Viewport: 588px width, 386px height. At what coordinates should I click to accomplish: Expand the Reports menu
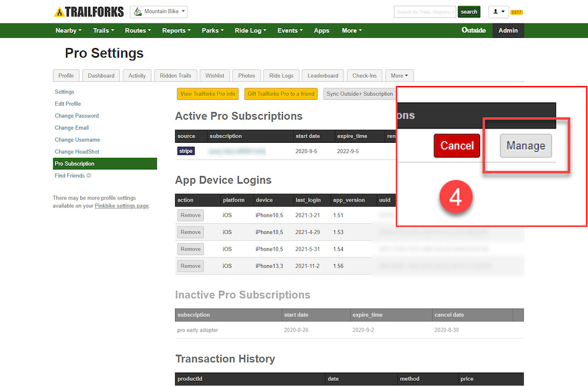point(176,30)
